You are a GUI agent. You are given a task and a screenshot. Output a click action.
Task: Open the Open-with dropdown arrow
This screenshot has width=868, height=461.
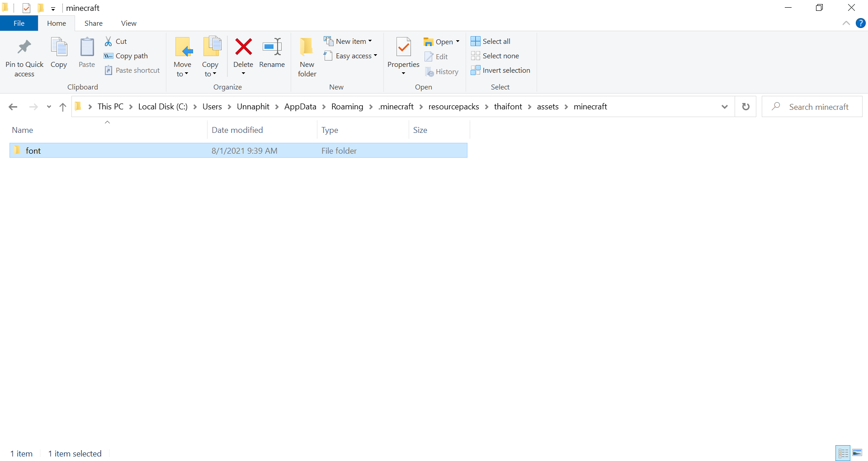coord(458,42)
